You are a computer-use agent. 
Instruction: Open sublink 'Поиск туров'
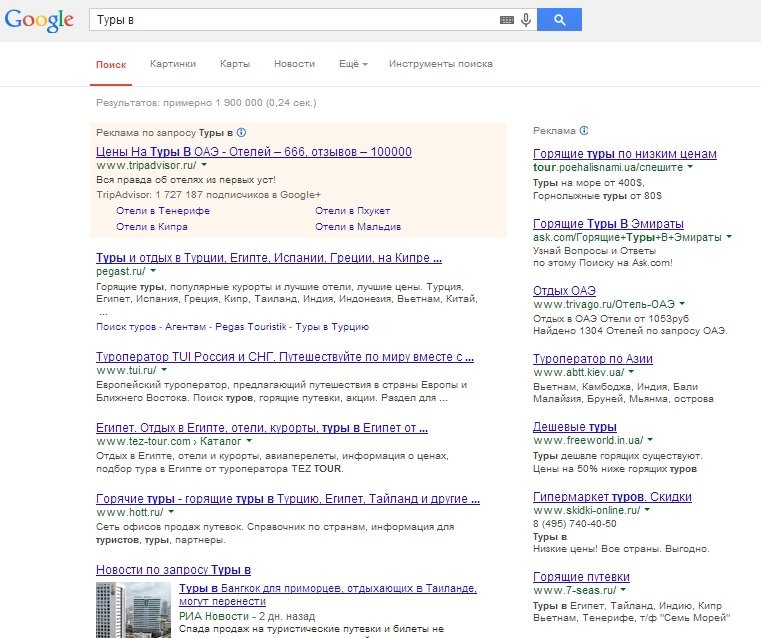pyautogui.click(x=126, y=327)
